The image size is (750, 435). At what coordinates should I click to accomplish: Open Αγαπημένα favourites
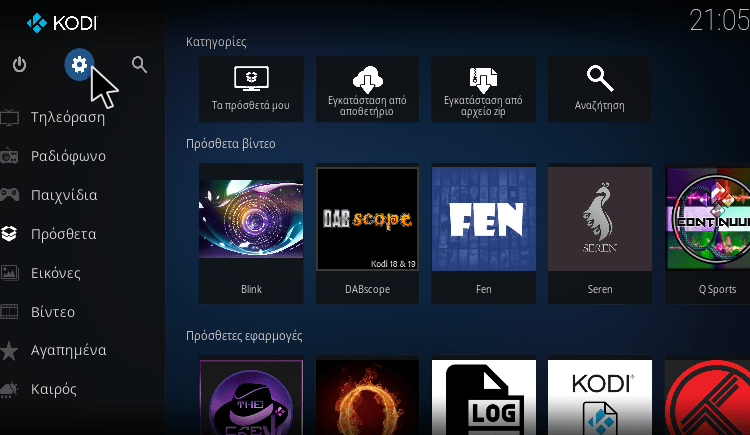click(x=68, y=350)
